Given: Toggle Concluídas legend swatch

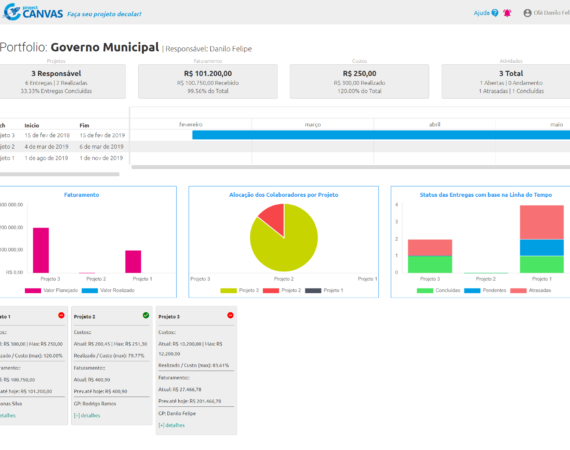Looking at the screenshot, I should click(x=425, y=290).
